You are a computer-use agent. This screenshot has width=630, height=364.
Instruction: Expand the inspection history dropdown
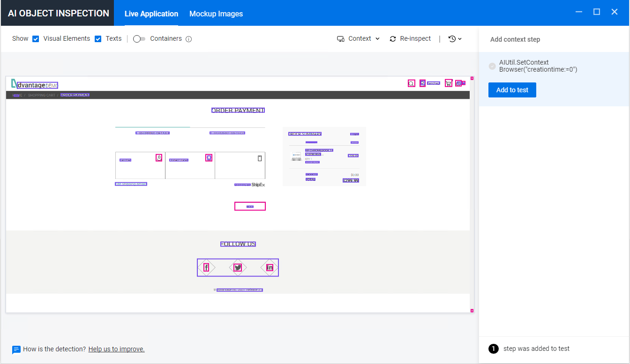click(455, 39)
